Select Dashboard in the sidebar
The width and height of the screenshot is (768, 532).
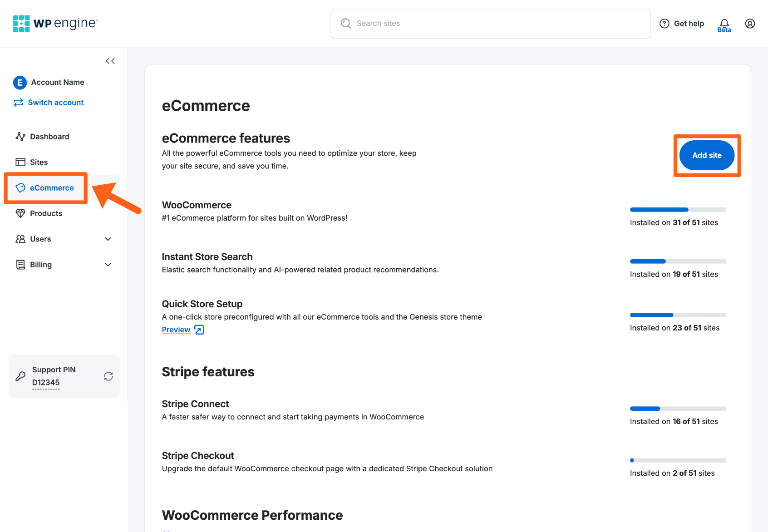49,136
